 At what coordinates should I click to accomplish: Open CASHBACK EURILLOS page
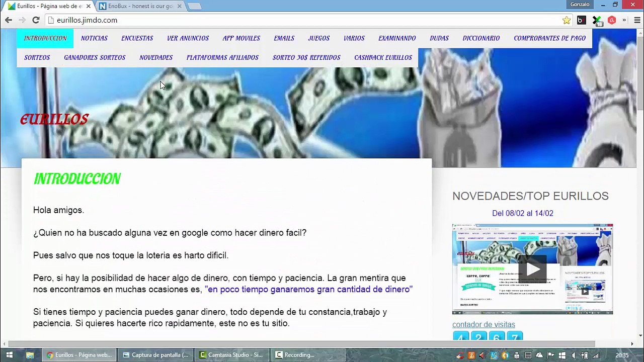(383, 58)
